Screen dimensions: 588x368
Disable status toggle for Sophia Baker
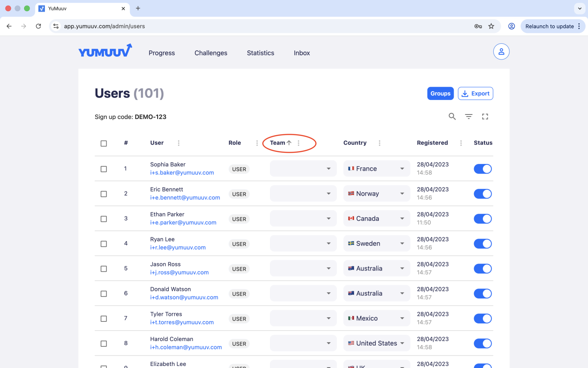coord(482,169)
